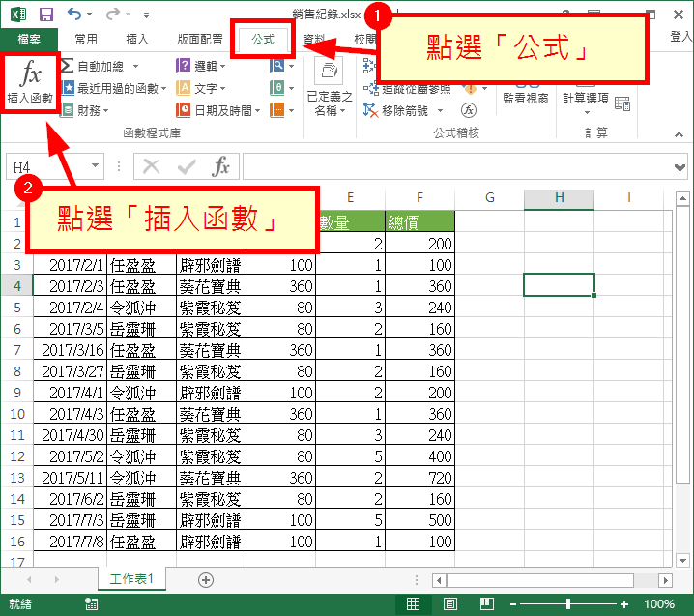Save the workbook with the floppy icon

46,15
